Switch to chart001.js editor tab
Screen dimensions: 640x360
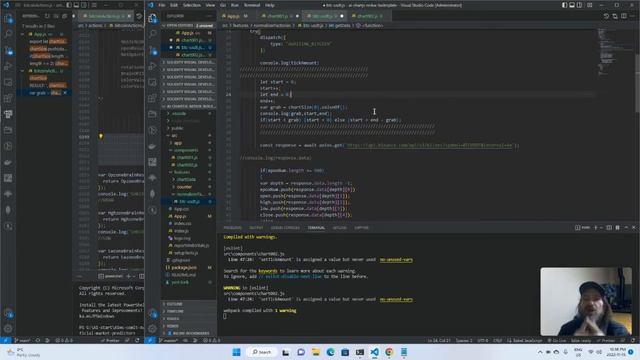click(x=280, y=16)
